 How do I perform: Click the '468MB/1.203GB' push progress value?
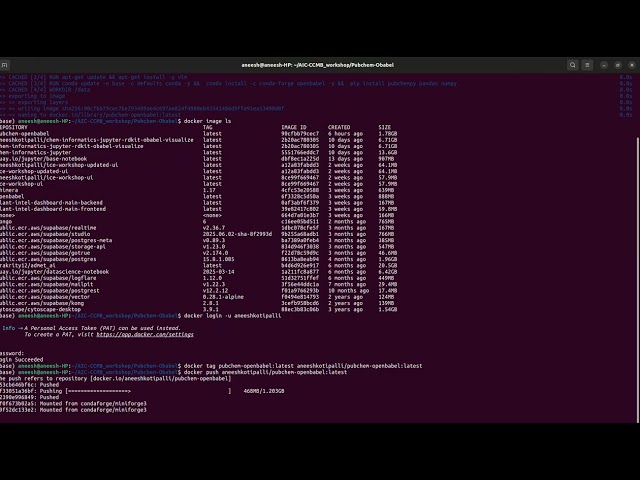264,391
